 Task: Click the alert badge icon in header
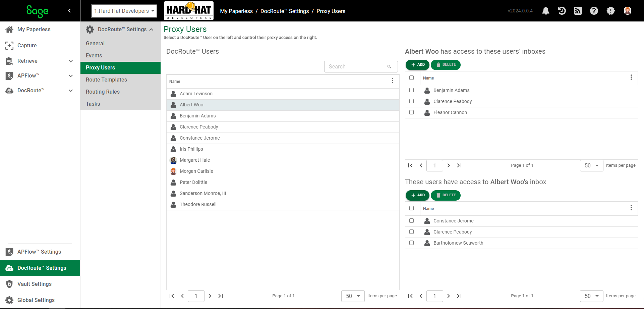pos(611,11)
